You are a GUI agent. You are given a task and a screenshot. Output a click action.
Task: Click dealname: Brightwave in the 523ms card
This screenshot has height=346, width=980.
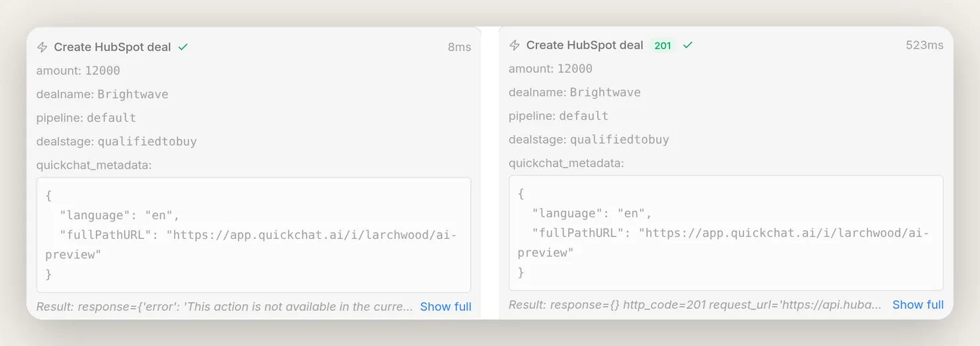(575, 92)
